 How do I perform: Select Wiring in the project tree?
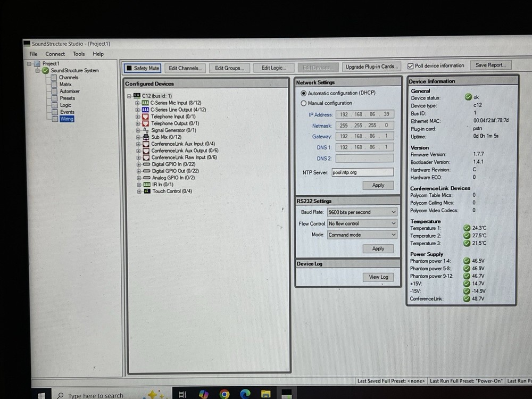pos(66,119)
